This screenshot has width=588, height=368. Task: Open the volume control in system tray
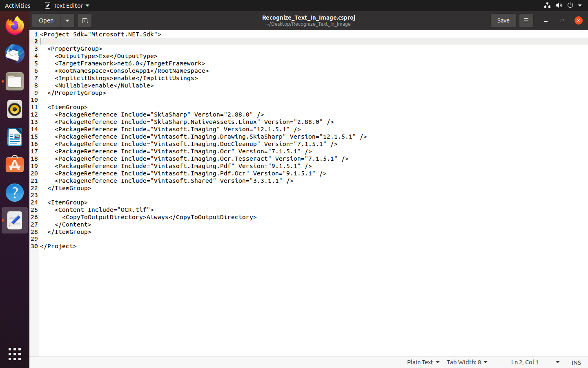coord(559,5)
